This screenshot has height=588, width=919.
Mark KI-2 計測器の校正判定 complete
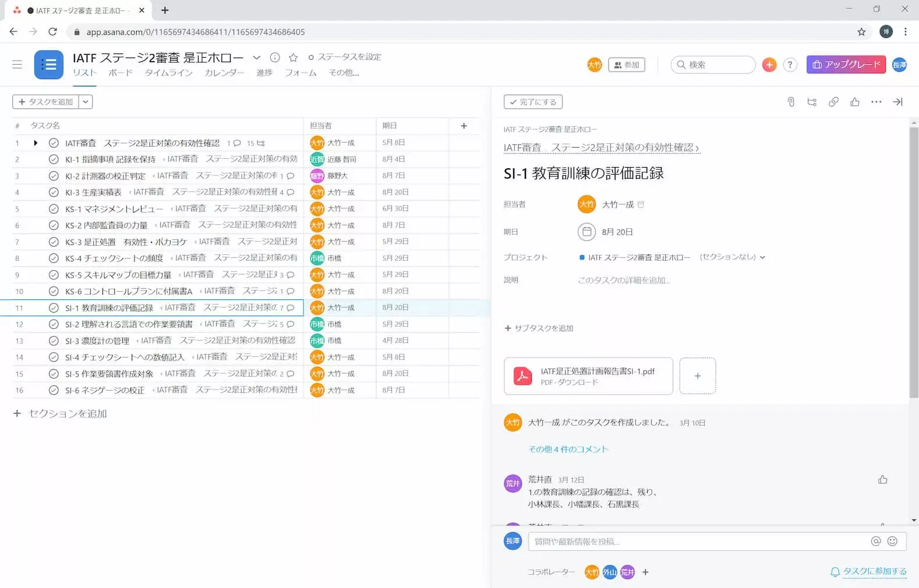click(54, 176)
